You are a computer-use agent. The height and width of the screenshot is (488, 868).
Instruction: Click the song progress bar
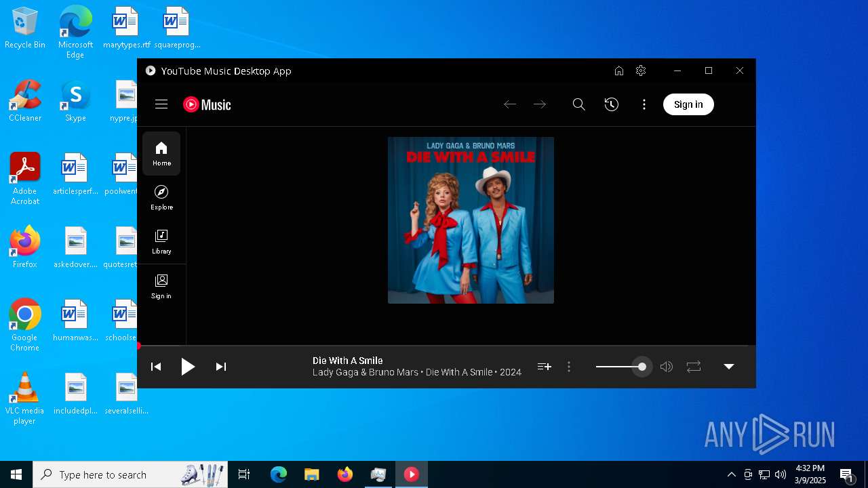point(446,346)
